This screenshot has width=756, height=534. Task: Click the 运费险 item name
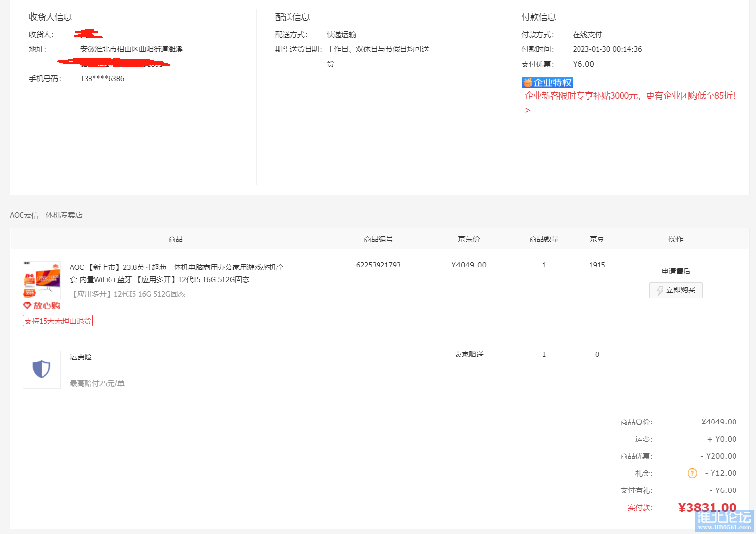81,357
